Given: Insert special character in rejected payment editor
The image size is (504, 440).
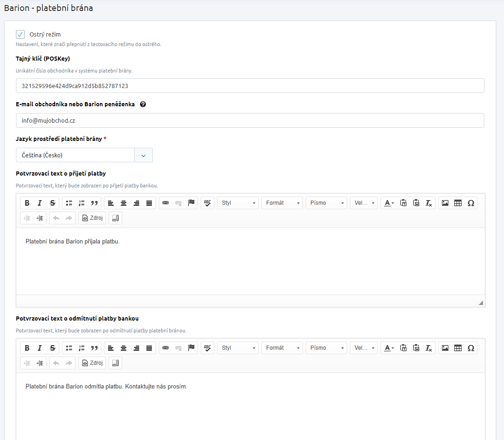Looking at the screenshot, I should pos(471,348).
